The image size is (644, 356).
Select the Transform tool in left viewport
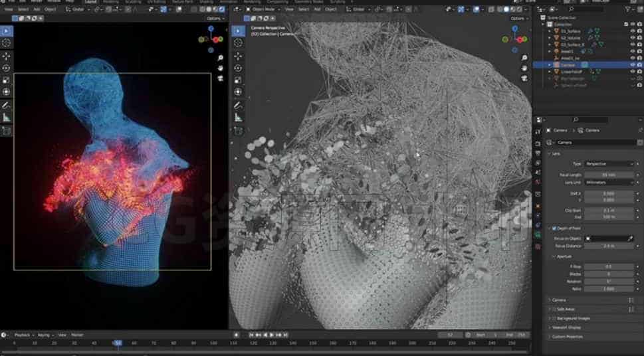tap(6, 92)
